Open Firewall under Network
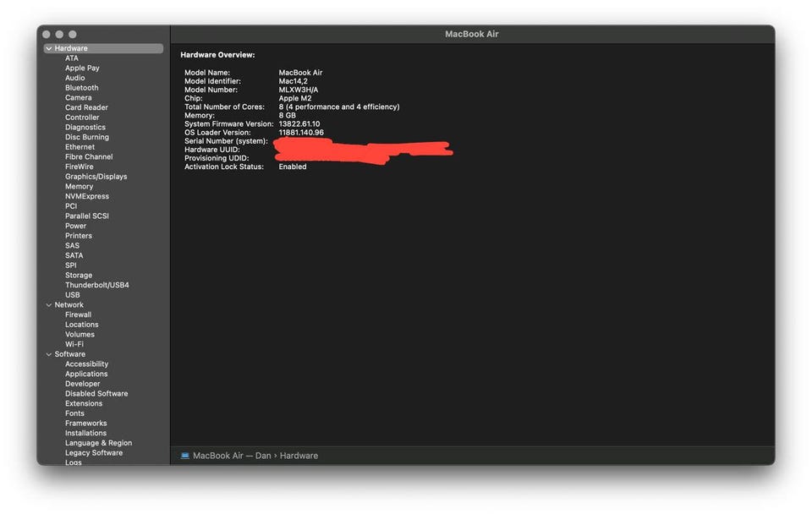The width and height of the screenshot is (812, 514). coord(78,314)
